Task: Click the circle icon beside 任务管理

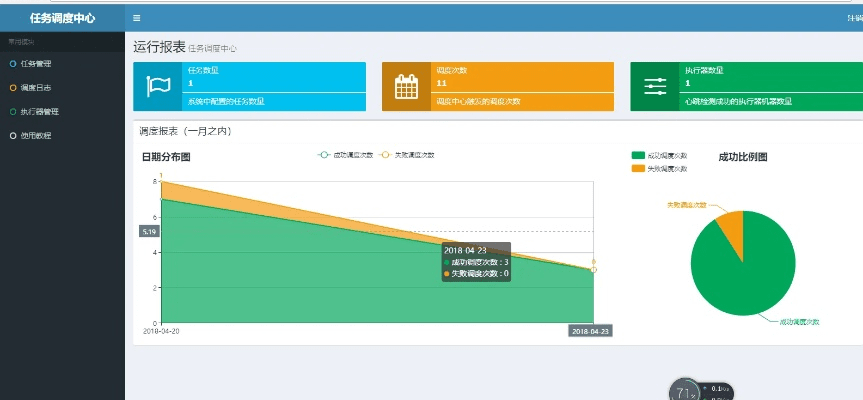Action: (x=12, y=64)
